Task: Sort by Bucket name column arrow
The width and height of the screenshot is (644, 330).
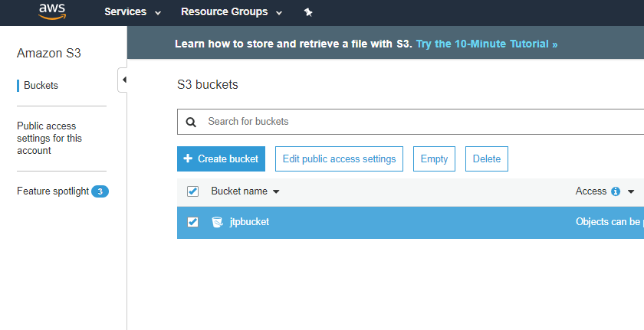Action: 276,192
